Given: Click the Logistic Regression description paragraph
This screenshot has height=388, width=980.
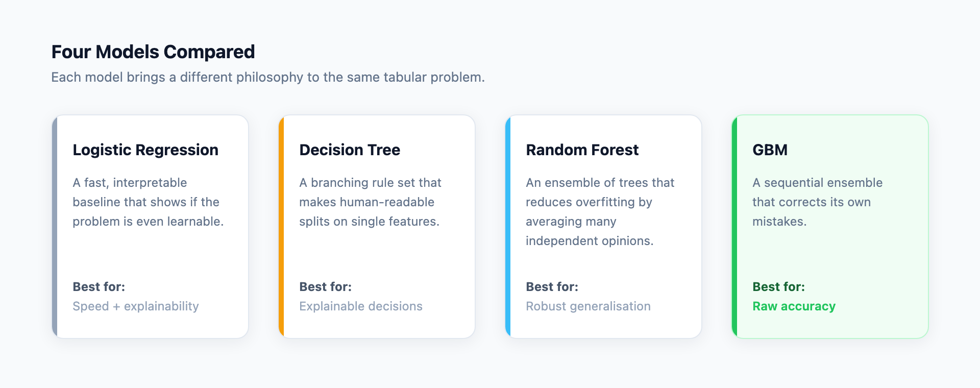Looking at the screenshot, I should pos(148,202).
